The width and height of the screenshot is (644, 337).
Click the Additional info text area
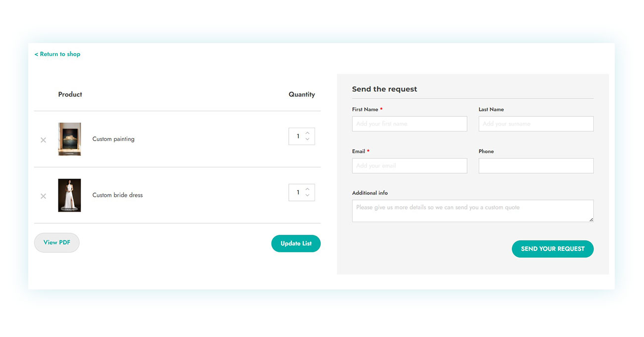(x=472, y=211)
